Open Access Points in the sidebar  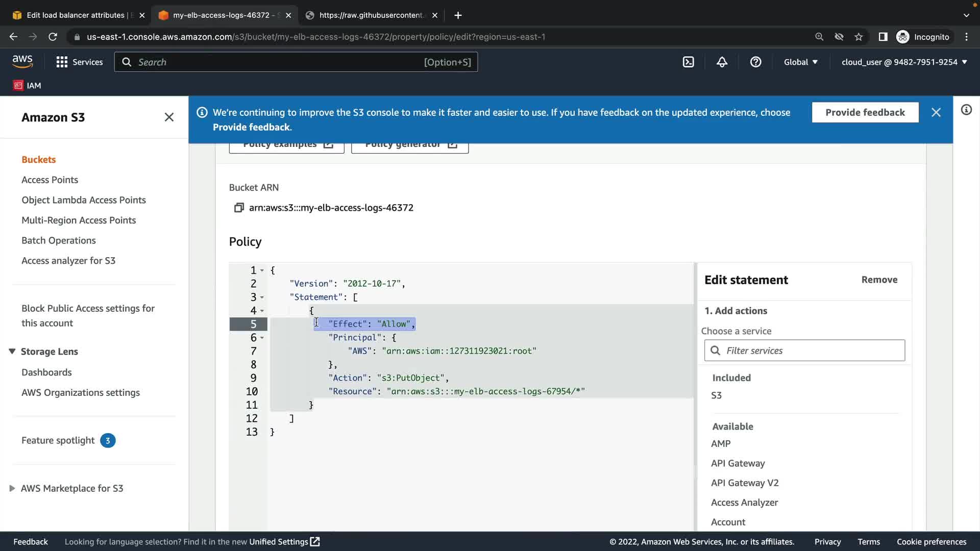(x=50, y=180)
